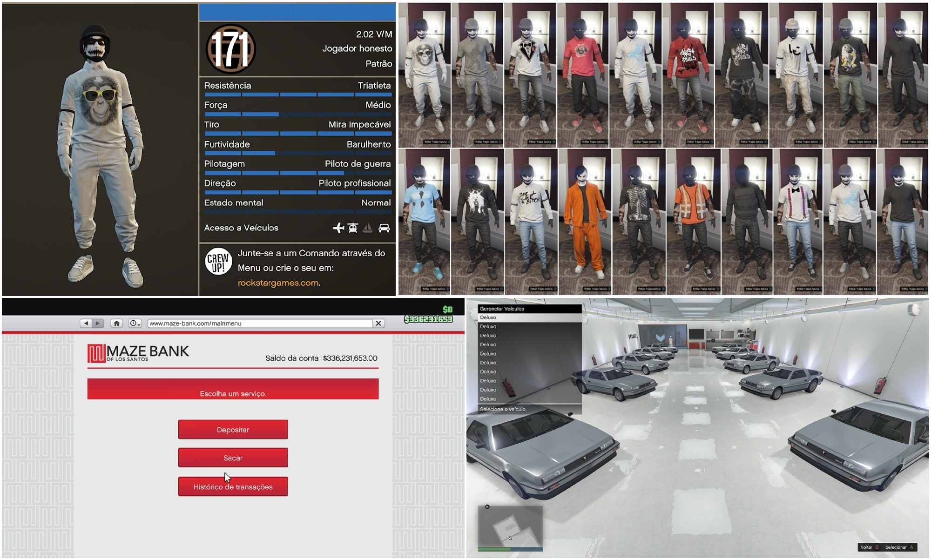
Task: Click the Patrão title text
Action: click(x=379, y=63)
